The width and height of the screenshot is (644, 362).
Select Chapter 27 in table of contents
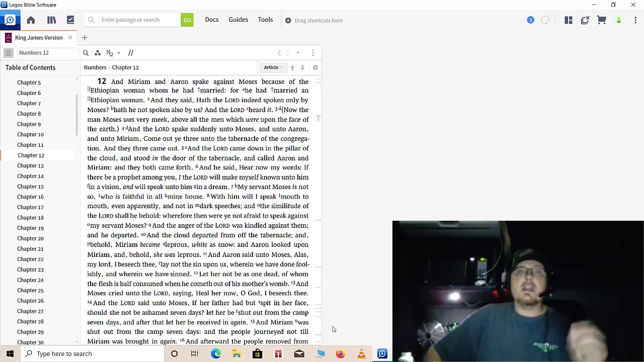coord(30,311)
